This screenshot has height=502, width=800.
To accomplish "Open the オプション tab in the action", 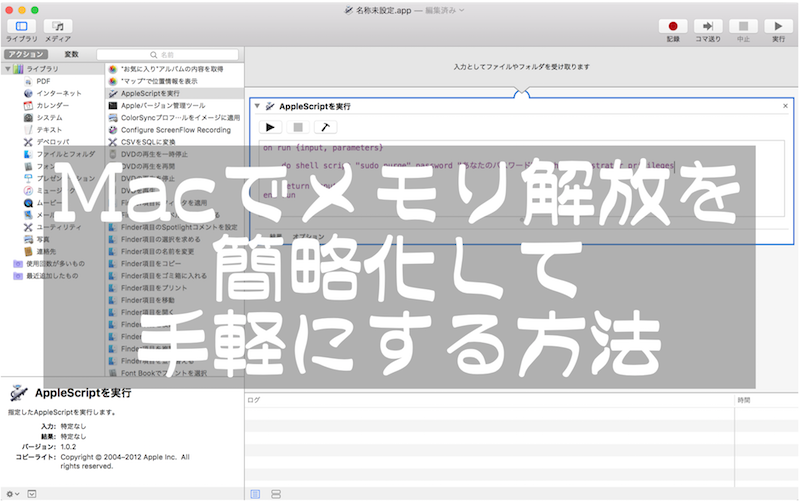I will [x=308, y=237].
